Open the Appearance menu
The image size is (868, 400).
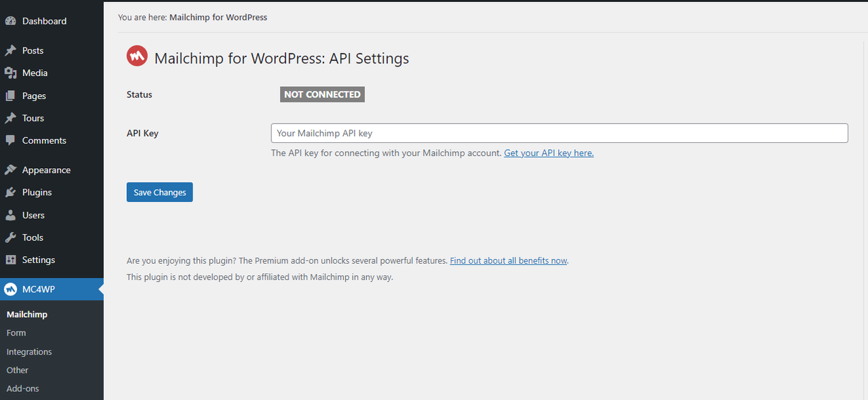click(52, 170)
